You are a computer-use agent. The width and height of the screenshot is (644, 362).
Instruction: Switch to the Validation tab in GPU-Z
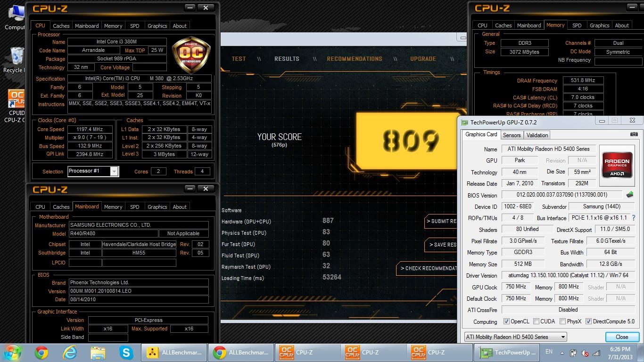click(x=537, y=135)
